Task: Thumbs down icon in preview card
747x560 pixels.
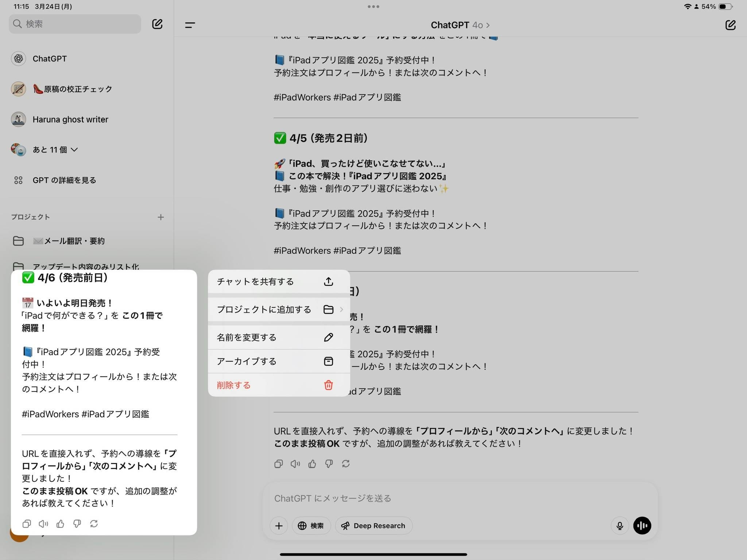Action: click(77, 524)
